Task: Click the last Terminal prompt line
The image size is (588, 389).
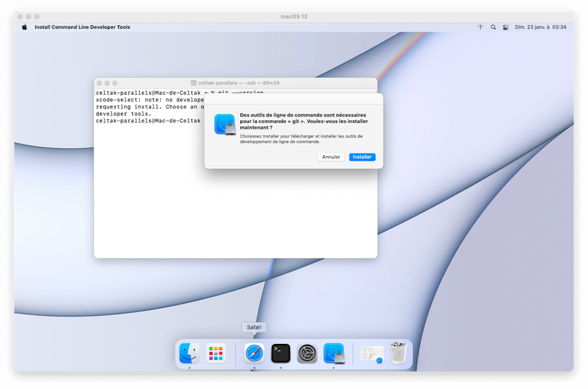Action: pos(148,121)
